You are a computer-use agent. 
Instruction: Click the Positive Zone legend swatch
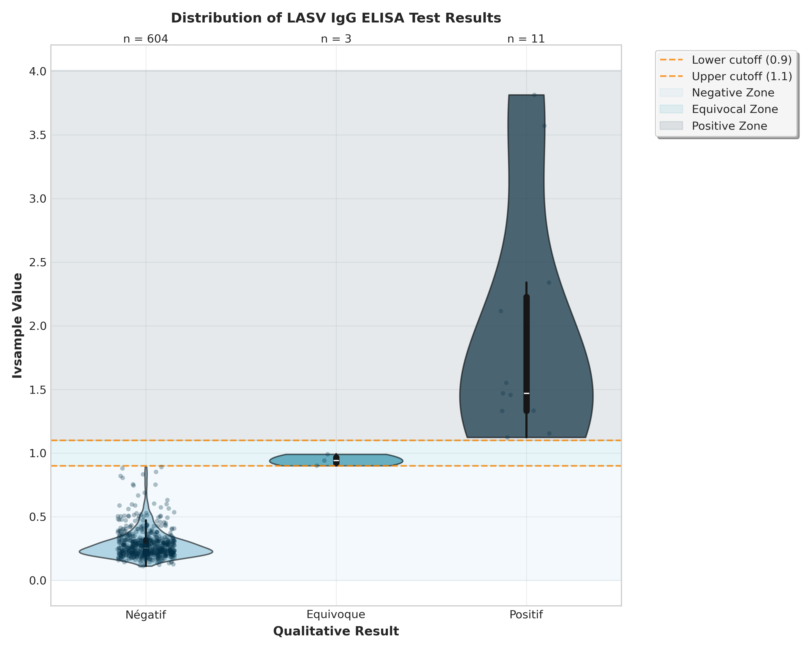coord(671,126)
